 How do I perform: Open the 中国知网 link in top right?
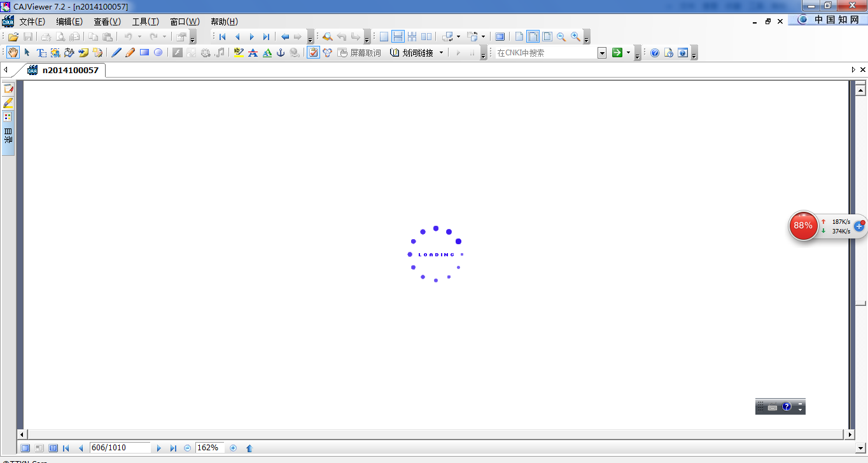(829, 20)
